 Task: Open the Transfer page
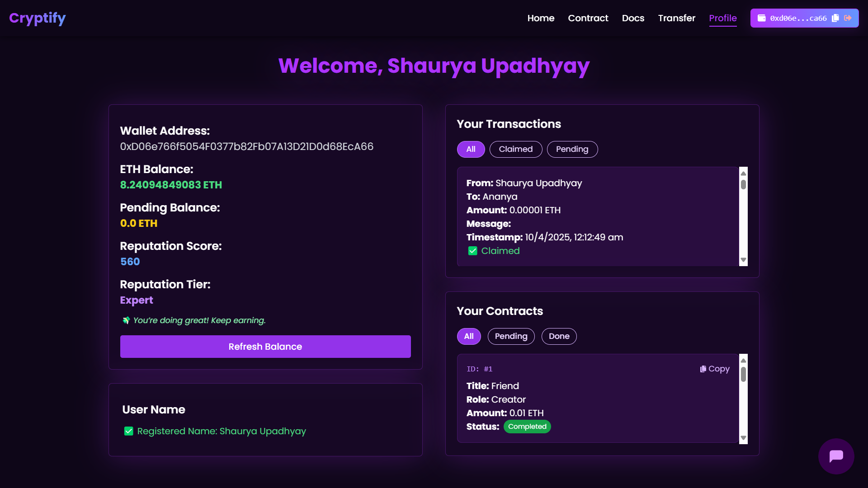[x=676, y=18]
